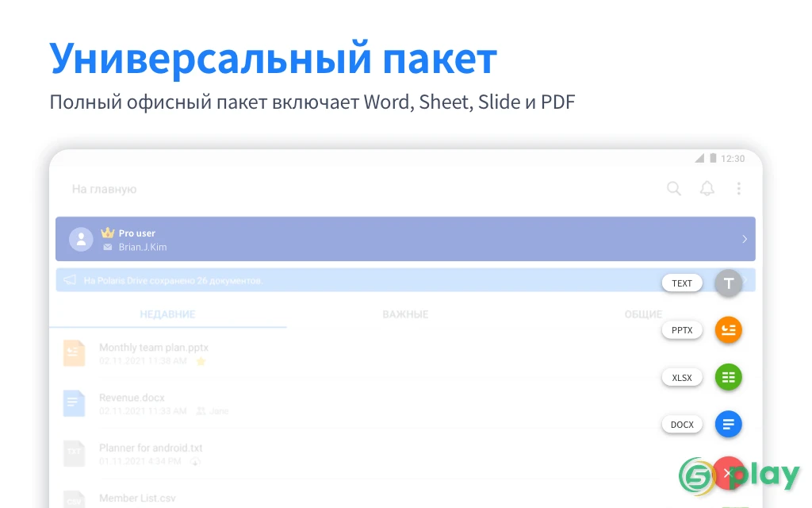This screenshot has height=508, width=812.
Task: Click the Brian.J.Kim account name
Action: [x=143, y=248]
